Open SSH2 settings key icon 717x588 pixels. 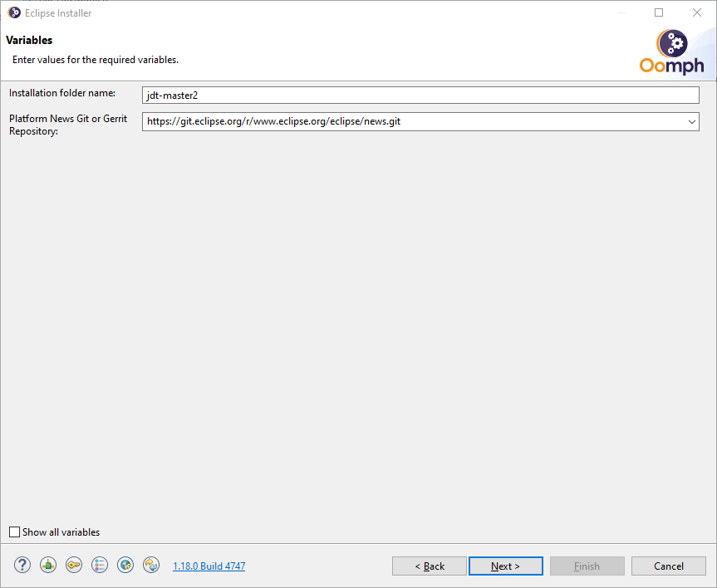pos(74,565)
